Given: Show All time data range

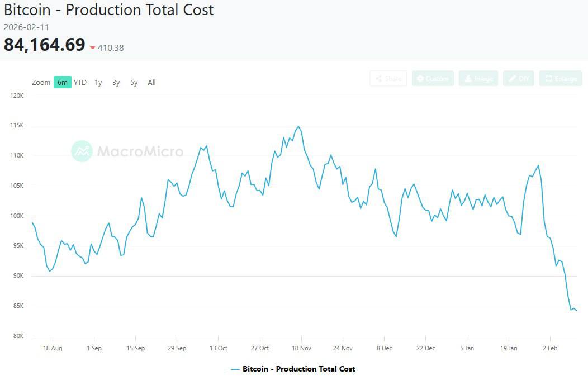Looking at the screenshot, I should [x=151, y=83].
